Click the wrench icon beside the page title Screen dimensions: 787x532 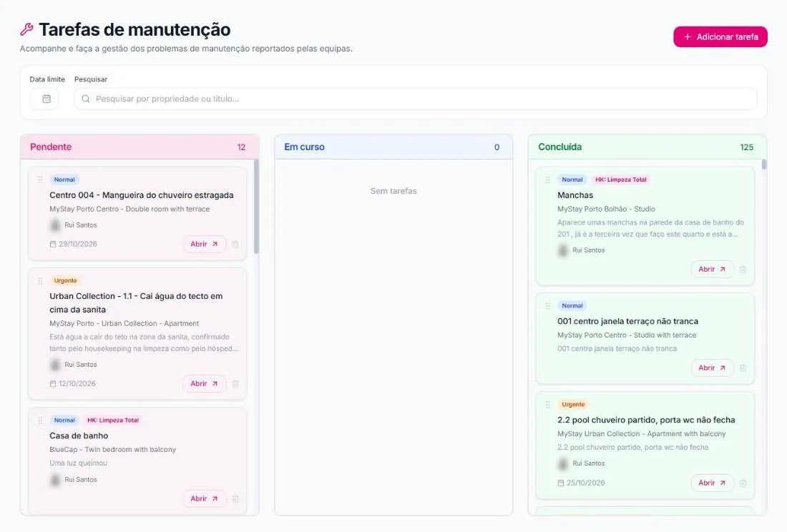click(26, 29)
